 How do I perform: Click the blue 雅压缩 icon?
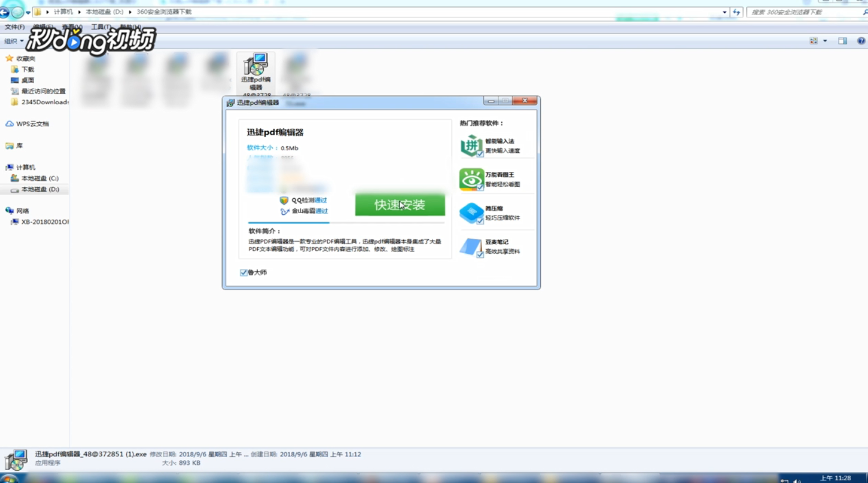click(471, 212)
